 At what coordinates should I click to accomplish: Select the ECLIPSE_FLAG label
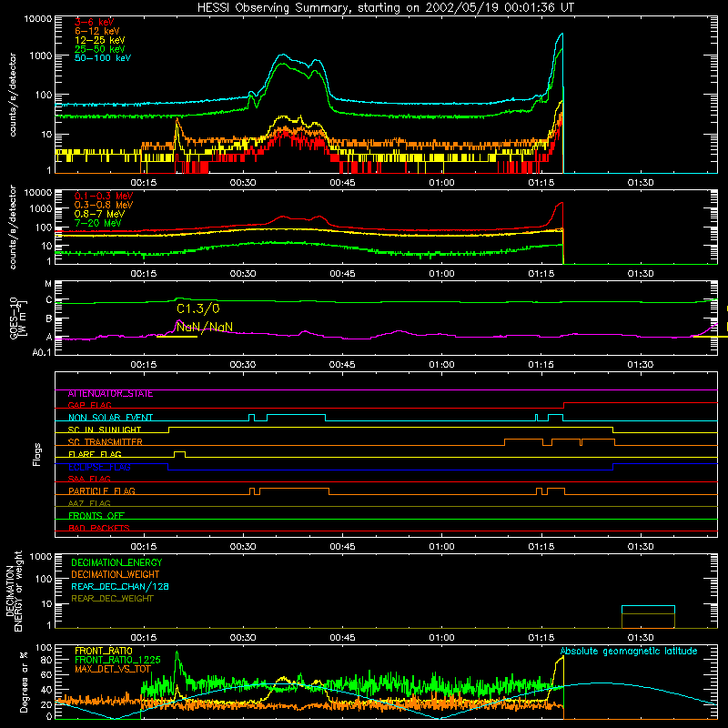99,467
